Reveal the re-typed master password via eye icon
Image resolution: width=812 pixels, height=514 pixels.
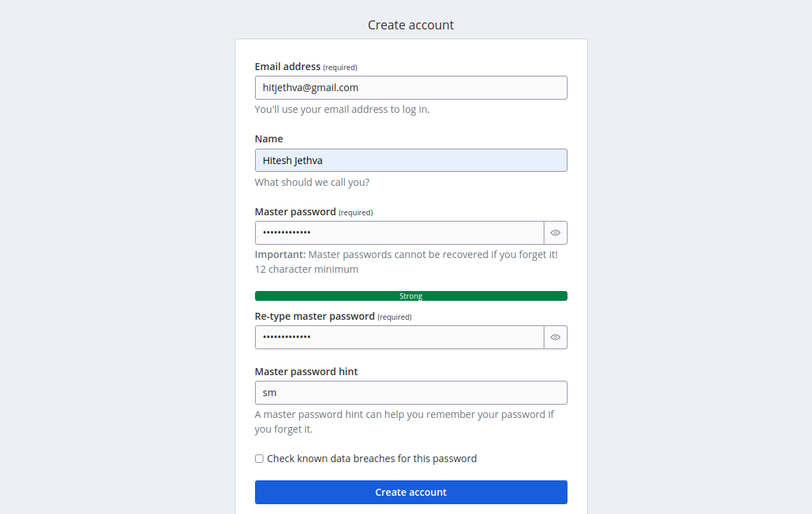(556, 337)
